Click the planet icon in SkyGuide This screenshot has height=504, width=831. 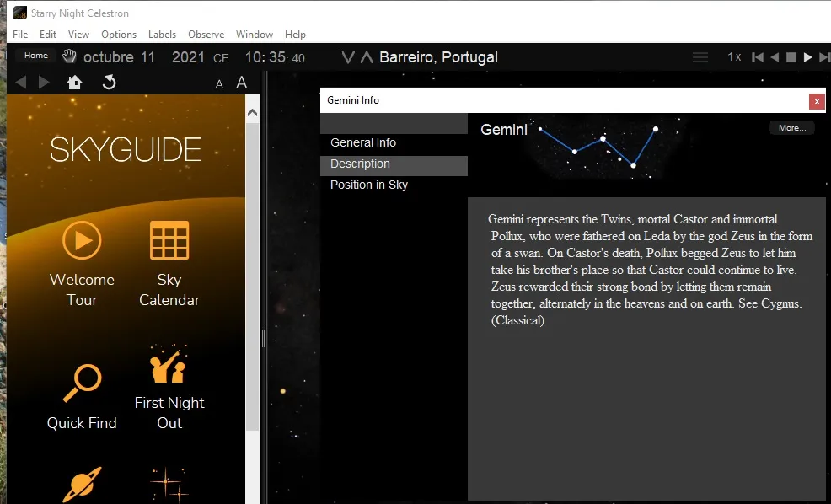tap(82, 485)
